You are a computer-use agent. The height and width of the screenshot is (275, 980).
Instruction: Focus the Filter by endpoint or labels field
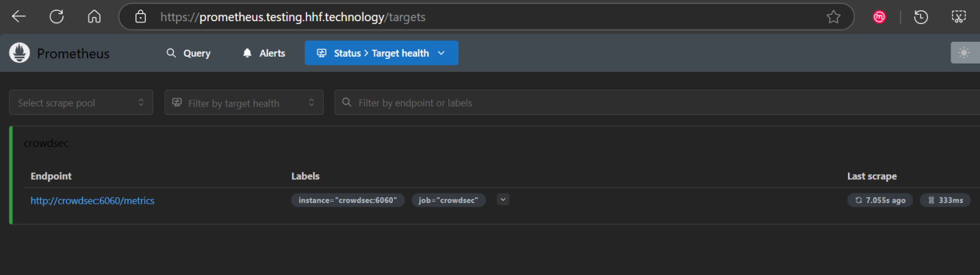tap(657, 103)
